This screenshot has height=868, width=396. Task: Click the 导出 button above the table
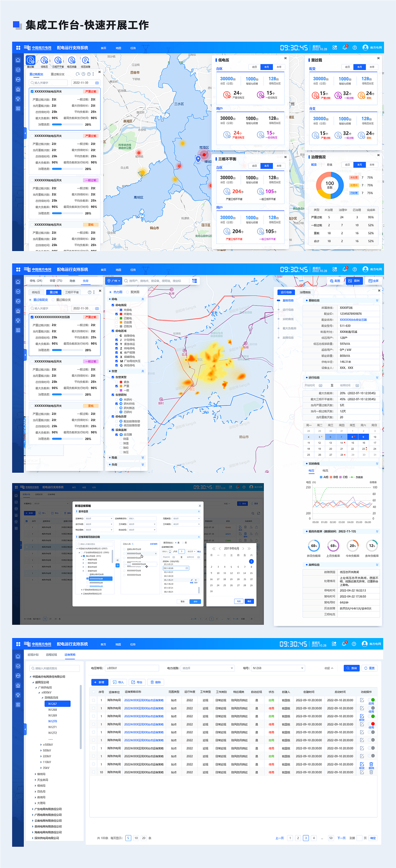pos(137,682)
